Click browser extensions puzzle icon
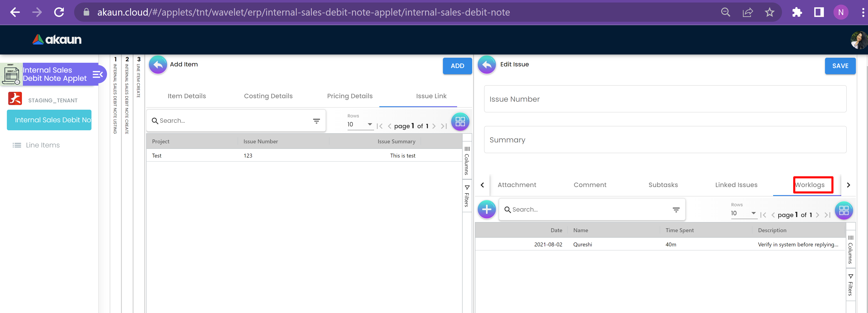The image size is (868, 313). click(797, 13)
